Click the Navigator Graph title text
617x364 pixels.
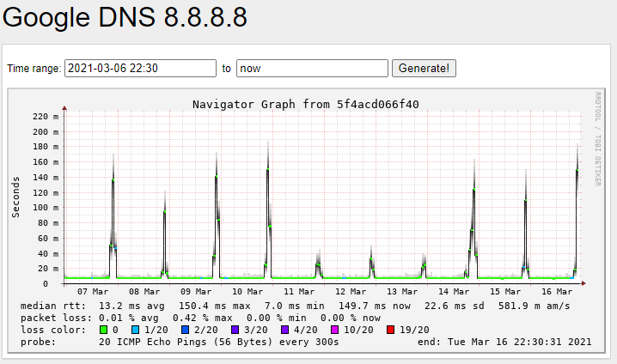coord(306,105)
